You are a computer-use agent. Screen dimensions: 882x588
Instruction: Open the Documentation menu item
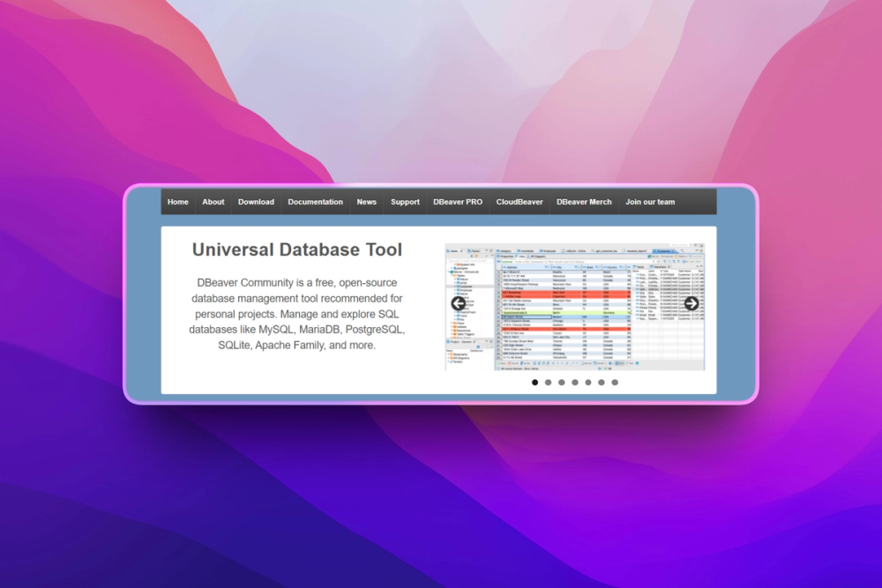click(315, 202)
